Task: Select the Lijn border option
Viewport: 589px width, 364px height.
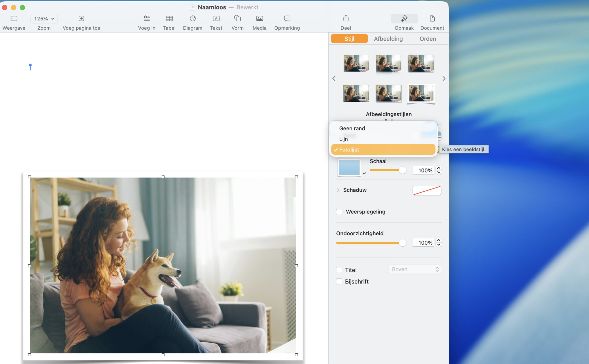Action: 344,139
